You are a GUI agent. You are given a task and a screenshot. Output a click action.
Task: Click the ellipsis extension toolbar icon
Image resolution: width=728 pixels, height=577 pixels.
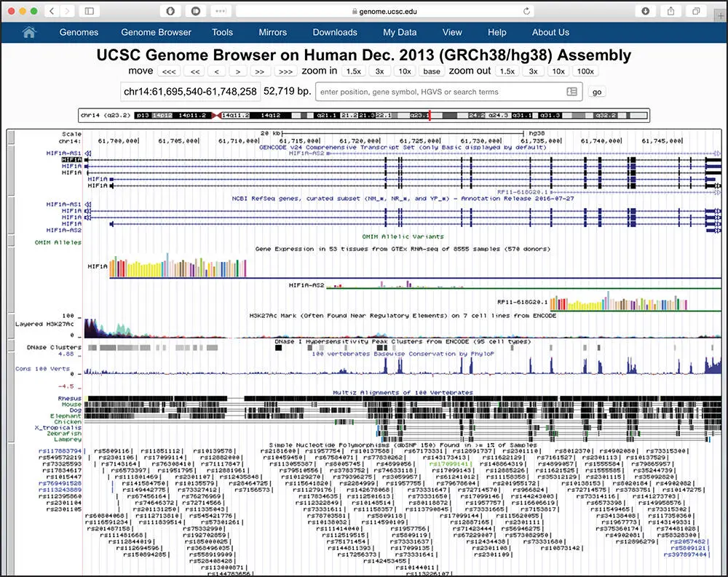coord(221,11)
